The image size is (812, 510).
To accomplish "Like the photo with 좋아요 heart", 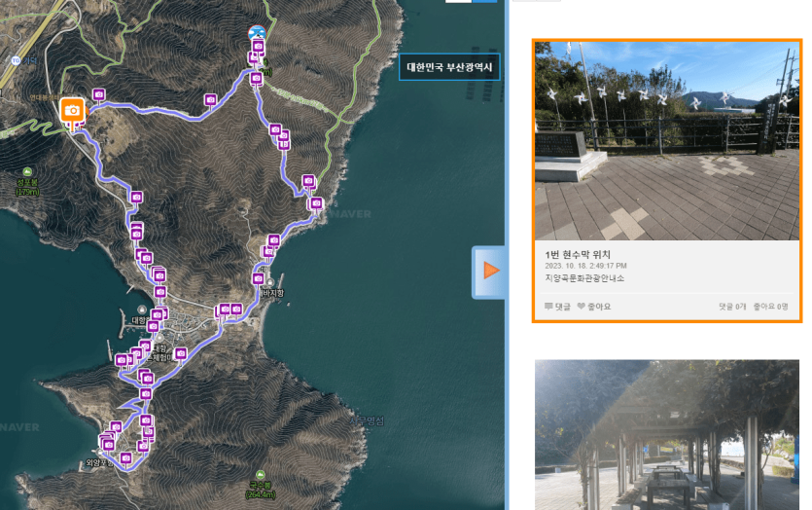I will click(x=594, y=307).
